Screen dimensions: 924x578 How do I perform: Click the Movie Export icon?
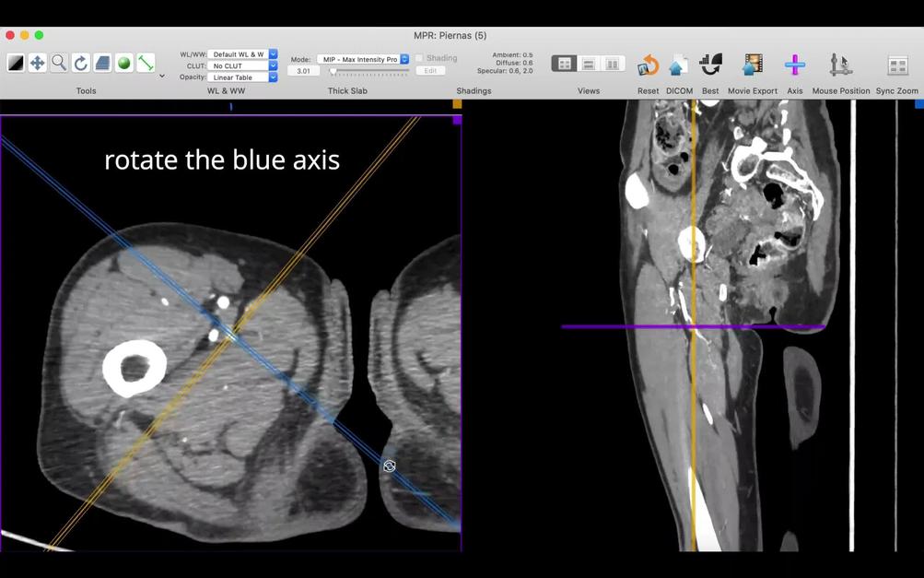click(753, 65)
